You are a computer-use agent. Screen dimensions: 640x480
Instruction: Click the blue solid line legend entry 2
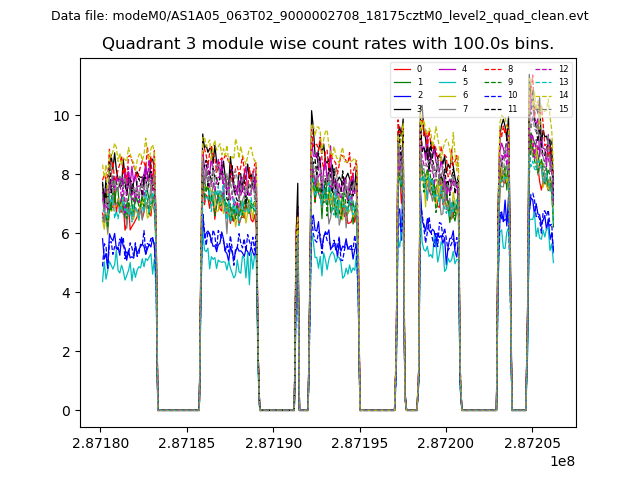tap(401, 95)
